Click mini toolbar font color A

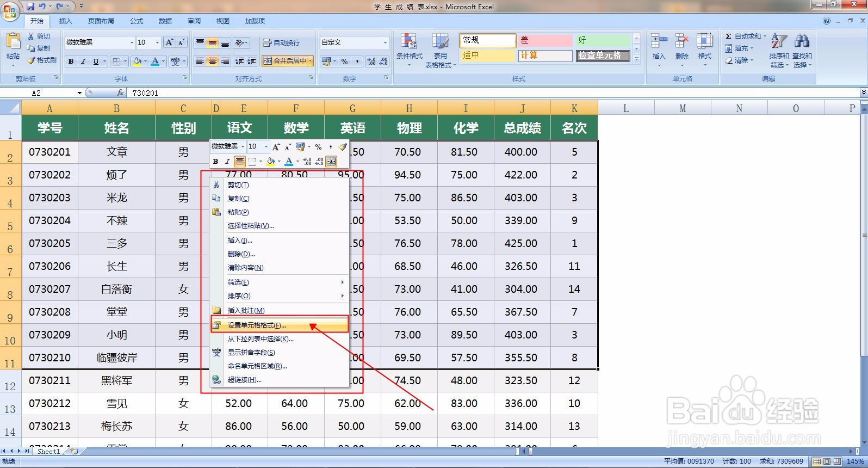[x=289, y=162]
